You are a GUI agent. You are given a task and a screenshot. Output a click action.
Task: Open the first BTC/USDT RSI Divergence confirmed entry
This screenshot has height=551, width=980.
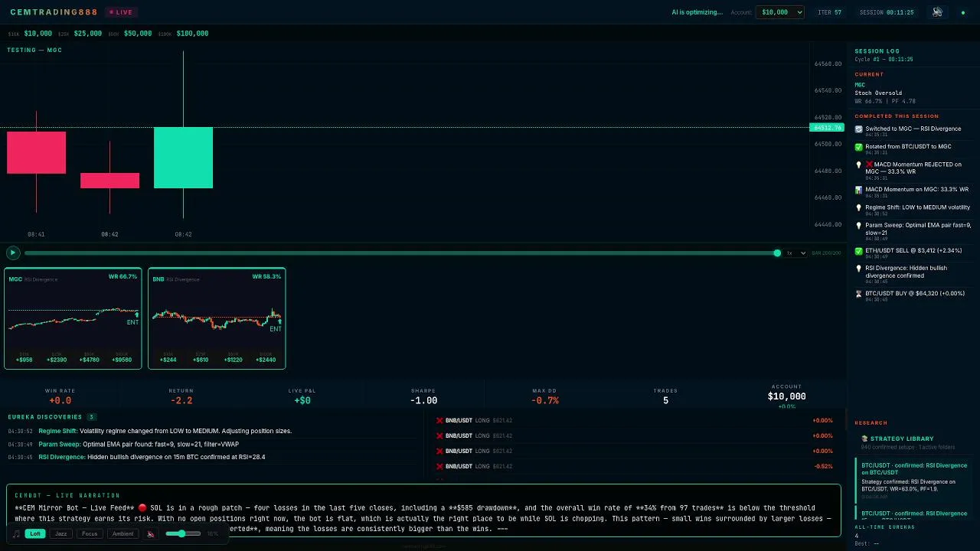pos(914,481)
